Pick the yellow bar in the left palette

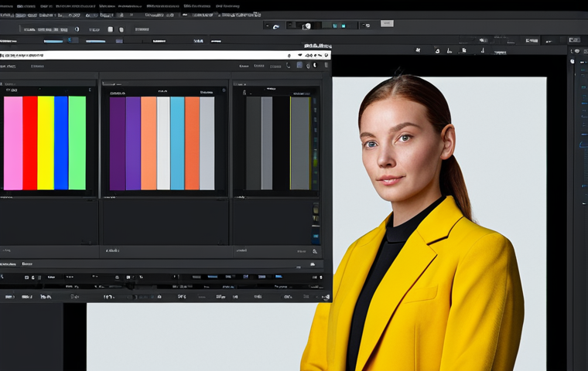click(46, 143)
